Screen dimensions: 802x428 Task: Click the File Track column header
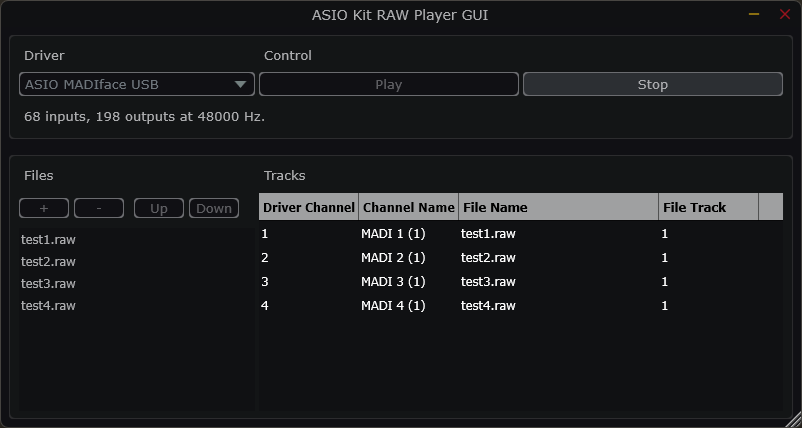click(x=708, y=207)
